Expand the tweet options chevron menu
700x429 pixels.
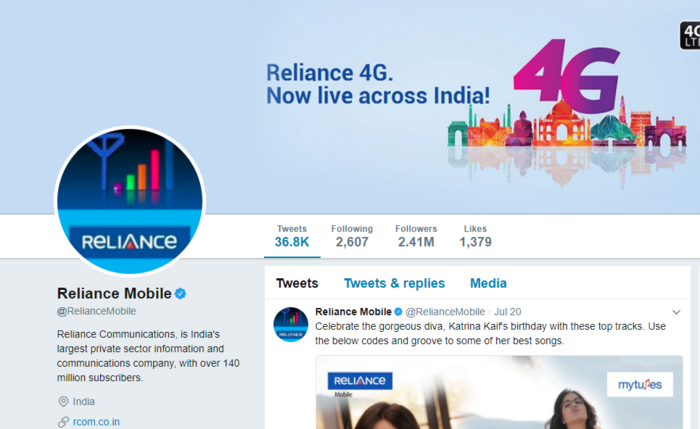click(676, 312)
